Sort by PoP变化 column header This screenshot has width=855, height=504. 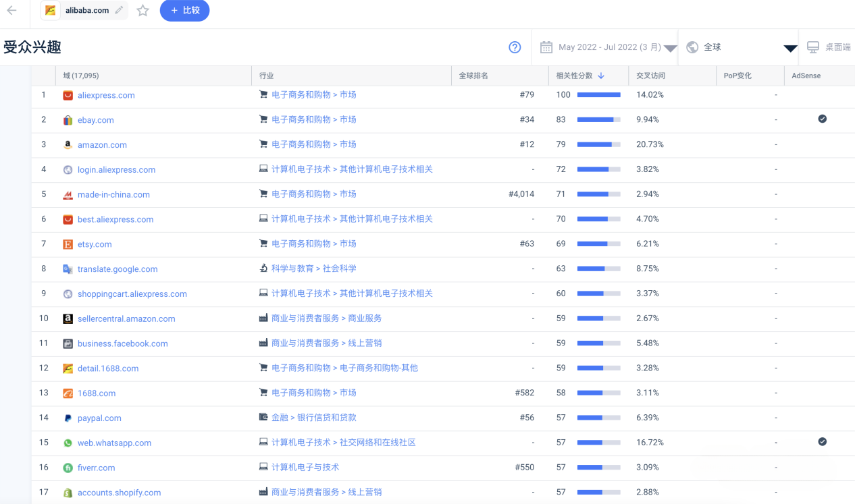pos(737,76)
